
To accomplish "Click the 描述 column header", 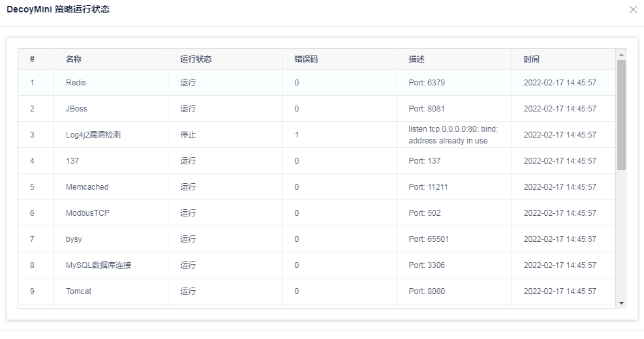I will (416, 59).
